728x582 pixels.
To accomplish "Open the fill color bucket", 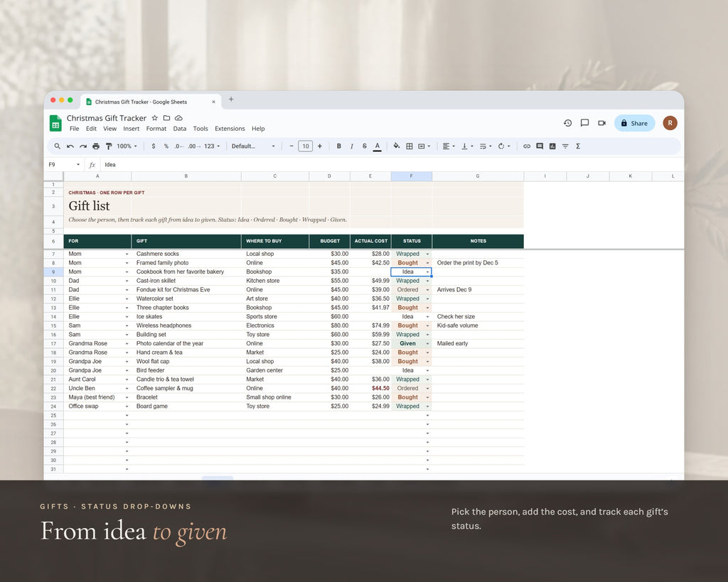I will [397, 146].
